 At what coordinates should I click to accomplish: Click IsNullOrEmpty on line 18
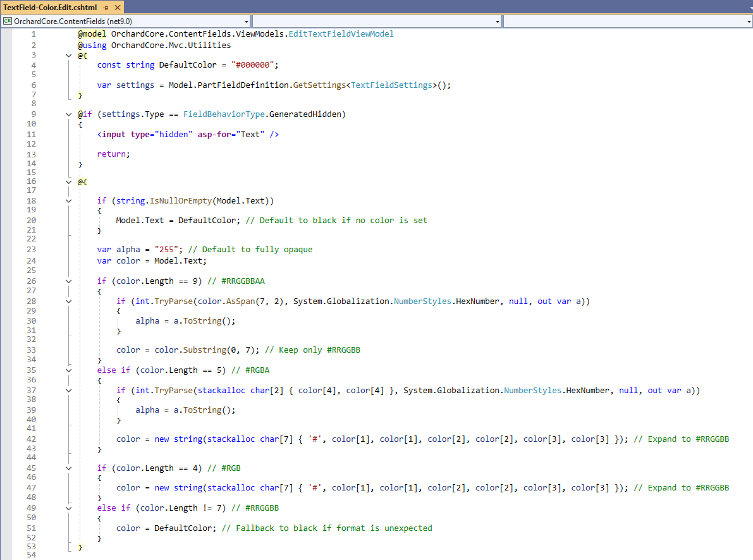pos(181,201)
